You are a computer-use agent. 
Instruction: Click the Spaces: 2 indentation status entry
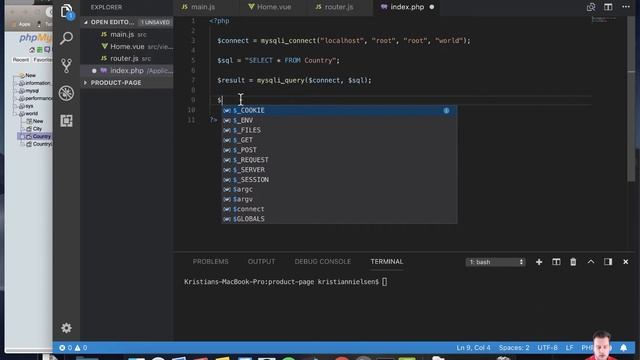pos(514,348)
